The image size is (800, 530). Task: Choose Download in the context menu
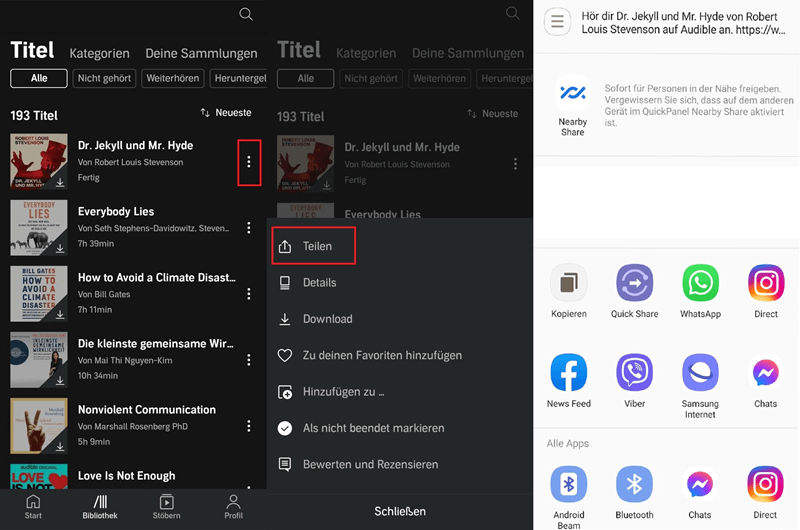point(400,319)
